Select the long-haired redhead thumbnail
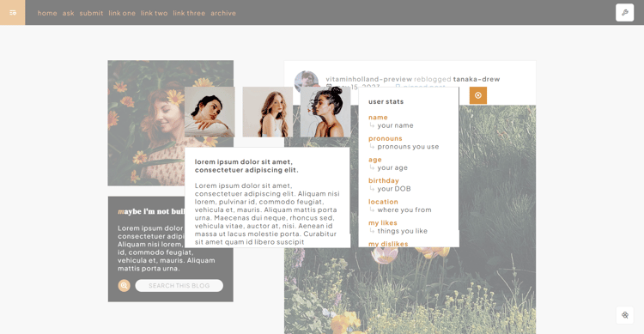The height and width of the screenshot is (334, 644). point(268,112)
